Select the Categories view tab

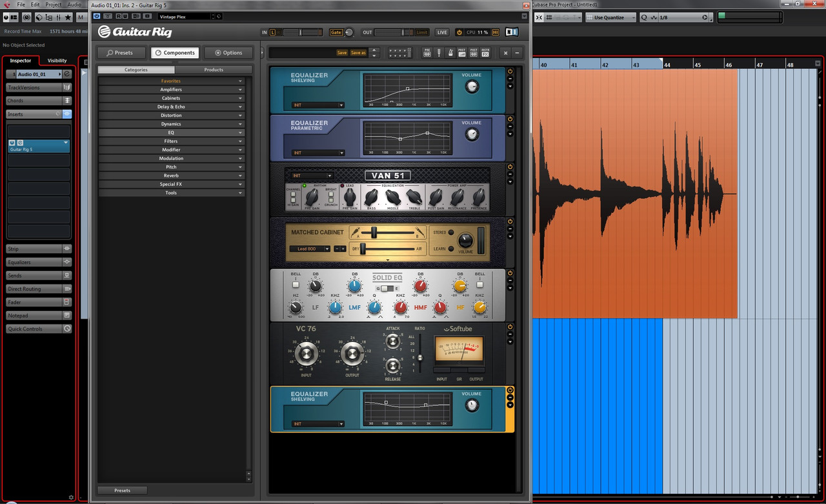click(136, 70)
